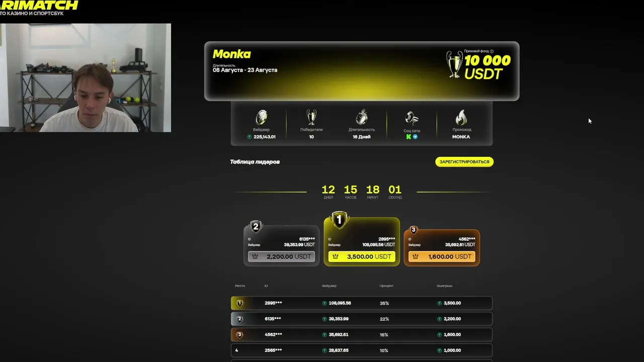The width and height of the screenshot is (644, 362).
Task: Click the 10 000 USDT prize pool amount
Action: point(488,67)
